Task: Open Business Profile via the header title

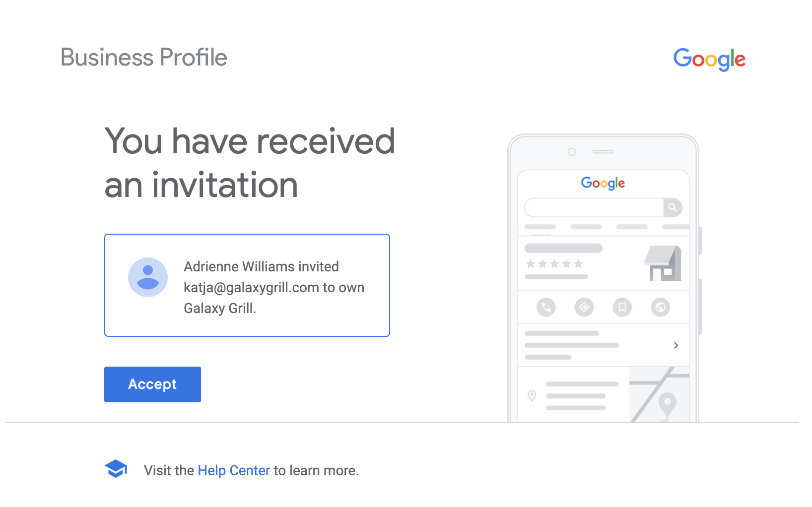Action: tap(143, 57)
